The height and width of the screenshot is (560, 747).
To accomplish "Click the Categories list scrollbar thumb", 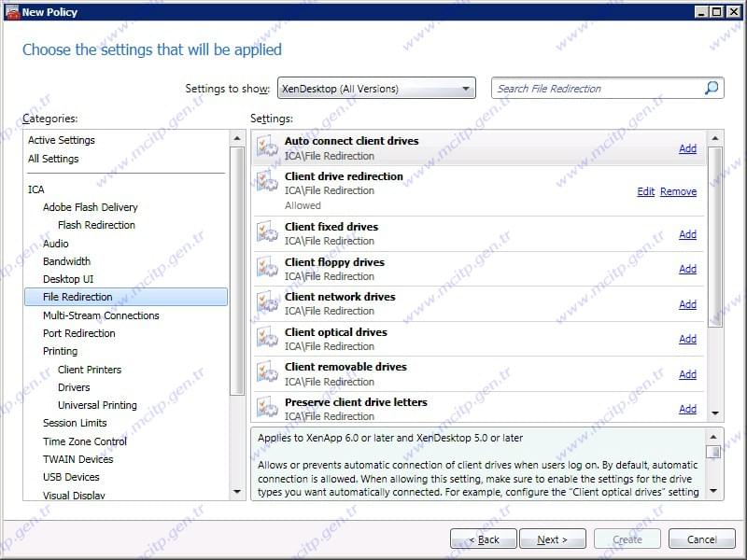I will coord(237,271).
